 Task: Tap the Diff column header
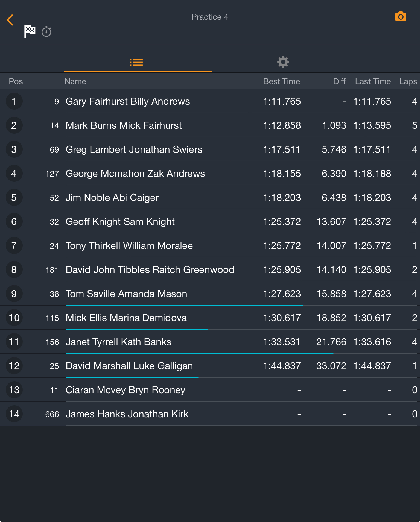pyautogui.click(x=339, y=81)
